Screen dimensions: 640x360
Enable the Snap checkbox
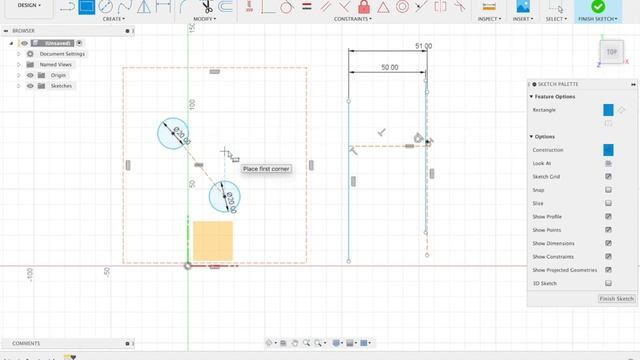[608, 190]
